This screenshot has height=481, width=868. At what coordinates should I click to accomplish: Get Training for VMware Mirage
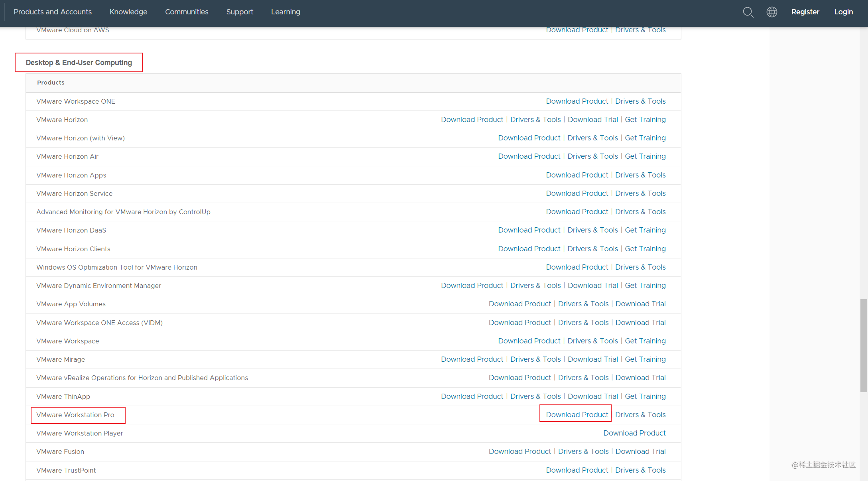[645, 359]
